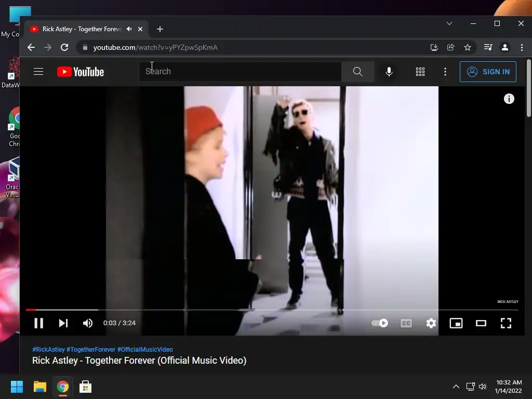View site information padlock
Image resolution: width=532 pixels, height=399 pixels.
click(85, 47)
